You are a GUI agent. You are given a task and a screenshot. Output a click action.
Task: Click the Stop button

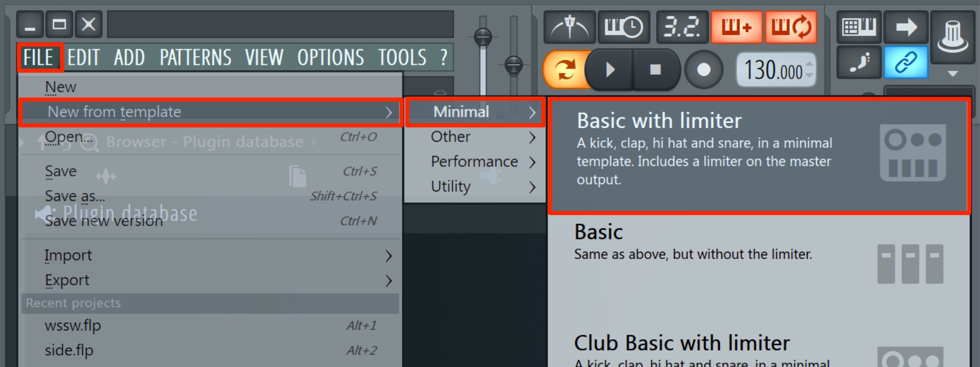point(655,70)
